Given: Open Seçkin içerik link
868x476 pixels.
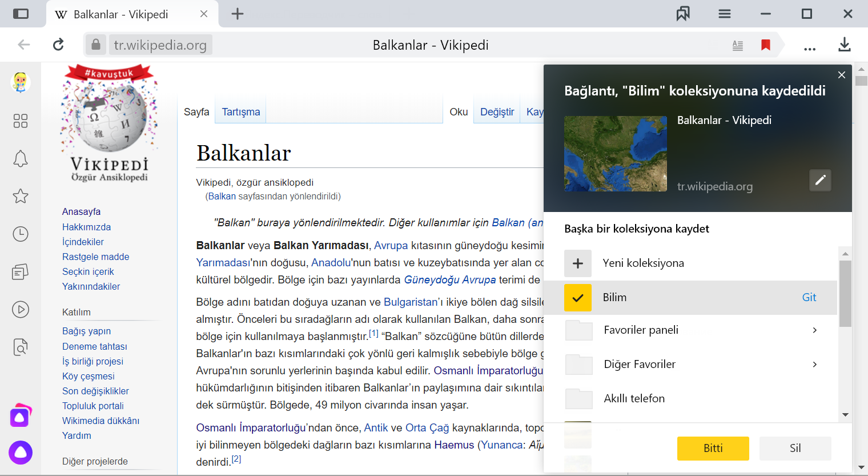Looking at the screenshot, I should point(88,271).
